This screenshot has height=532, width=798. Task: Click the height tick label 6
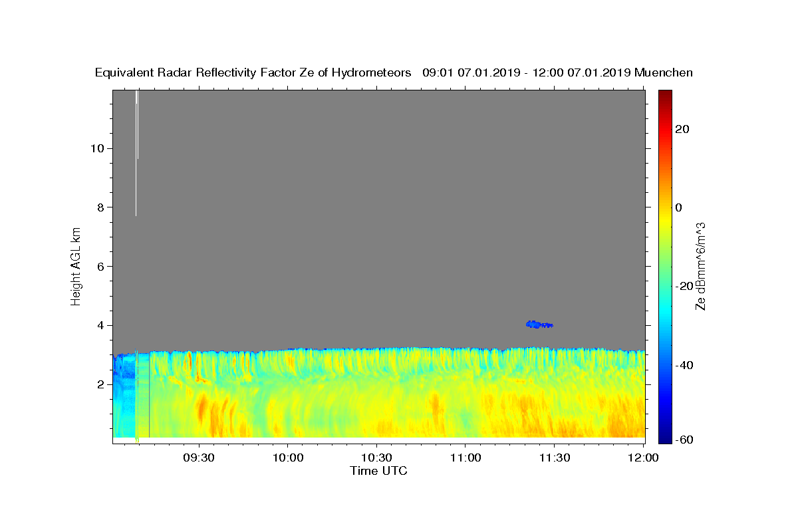pyautogui.click(x=100, y=267)
